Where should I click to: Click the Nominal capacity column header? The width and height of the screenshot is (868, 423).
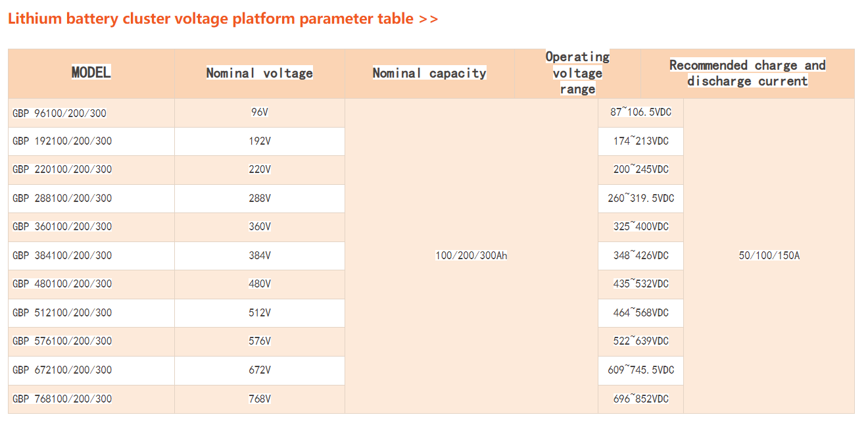click(429, 73)
